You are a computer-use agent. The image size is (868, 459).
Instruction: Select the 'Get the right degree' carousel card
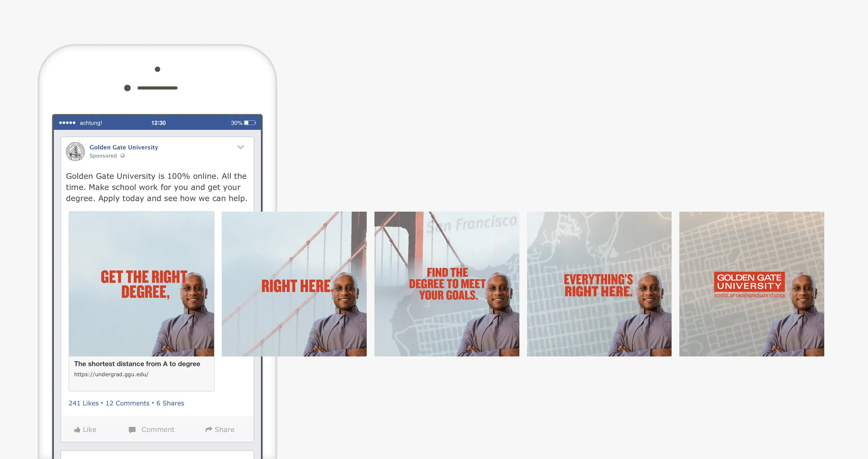pyautogui.click(x=141, y=284)
